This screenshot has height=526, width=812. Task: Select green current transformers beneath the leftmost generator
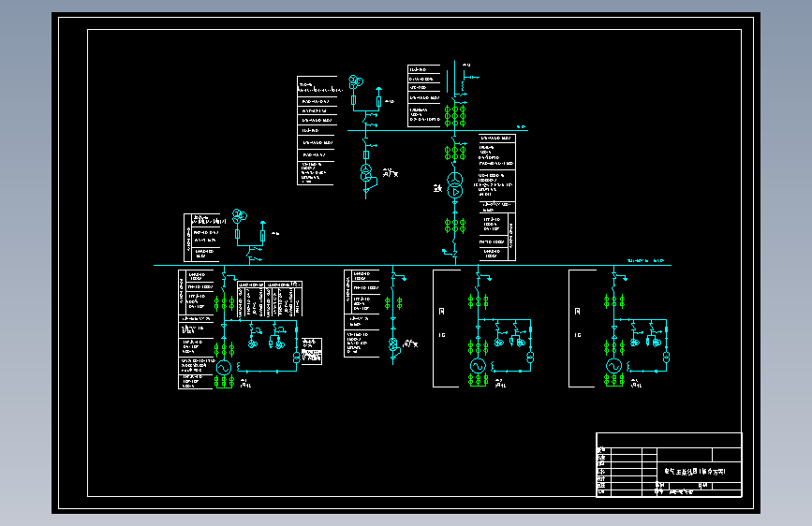[x=224, y=382]
